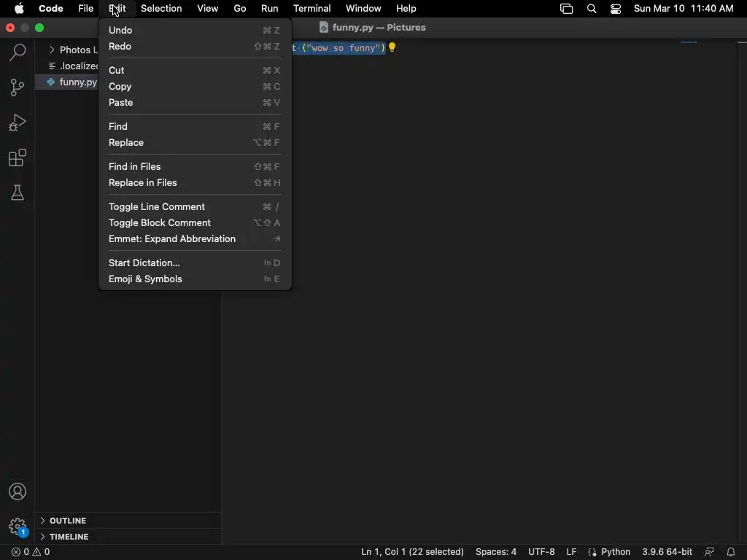Change encoding via UTF-8 status item
Viewport: 747px width, 560px height.
(x=542, y=552)
